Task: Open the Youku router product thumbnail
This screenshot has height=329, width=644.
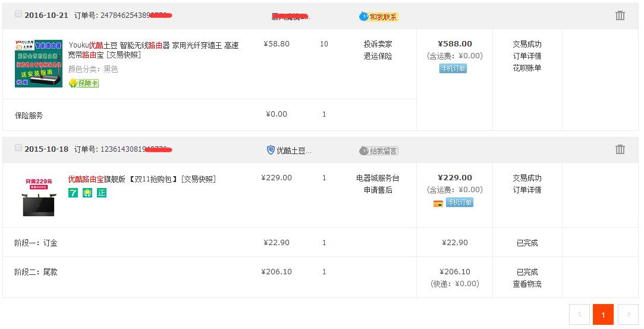Action: [x=39, y=64]
